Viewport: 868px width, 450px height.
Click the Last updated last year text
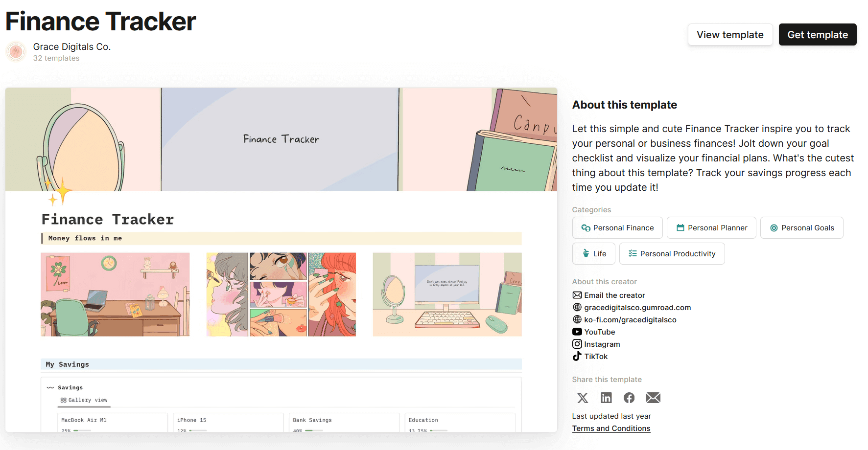tap(611, 416)
